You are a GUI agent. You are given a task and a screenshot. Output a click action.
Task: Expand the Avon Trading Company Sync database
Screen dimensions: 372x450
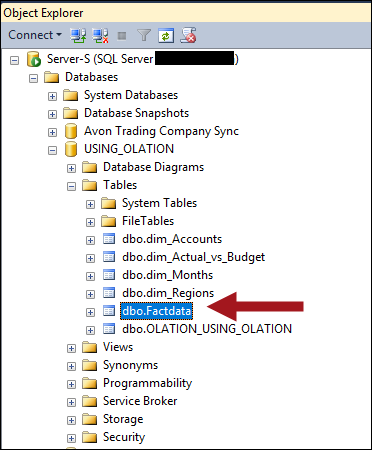click(52, 132)
